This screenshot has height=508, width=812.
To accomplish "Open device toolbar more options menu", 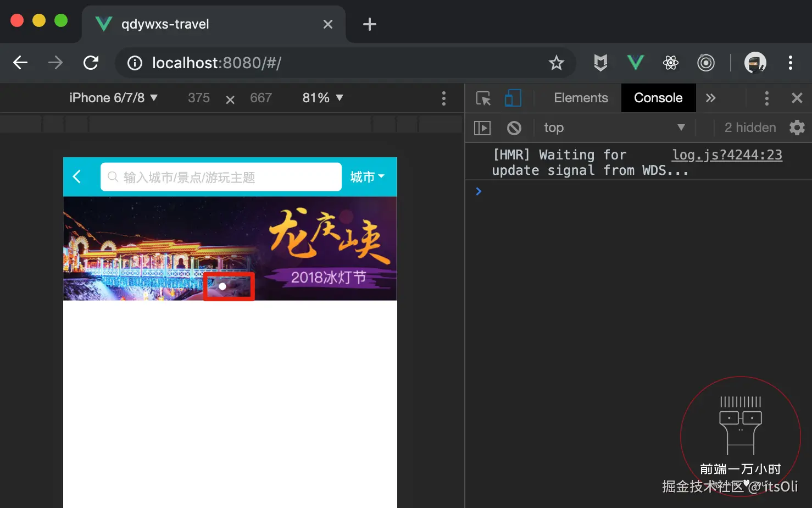I will (444, 98).
